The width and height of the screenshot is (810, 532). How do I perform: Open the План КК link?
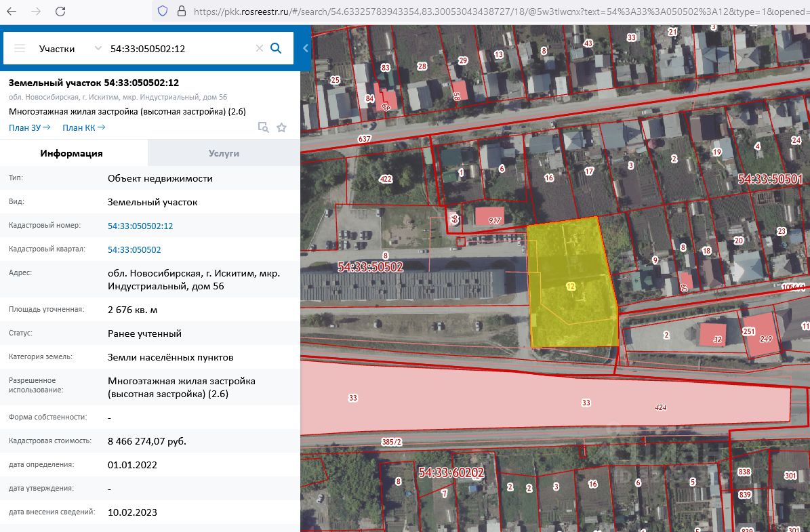tap(83, 127)
